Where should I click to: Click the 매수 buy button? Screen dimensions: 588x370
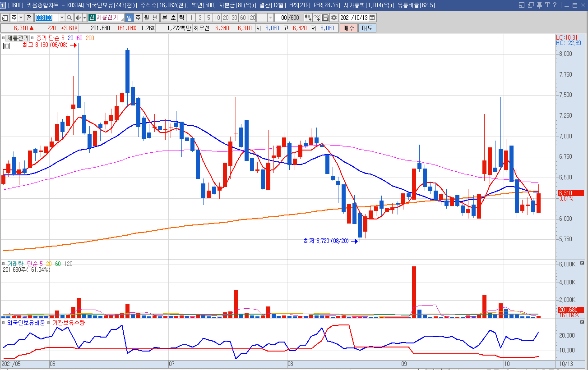[348, 28]
